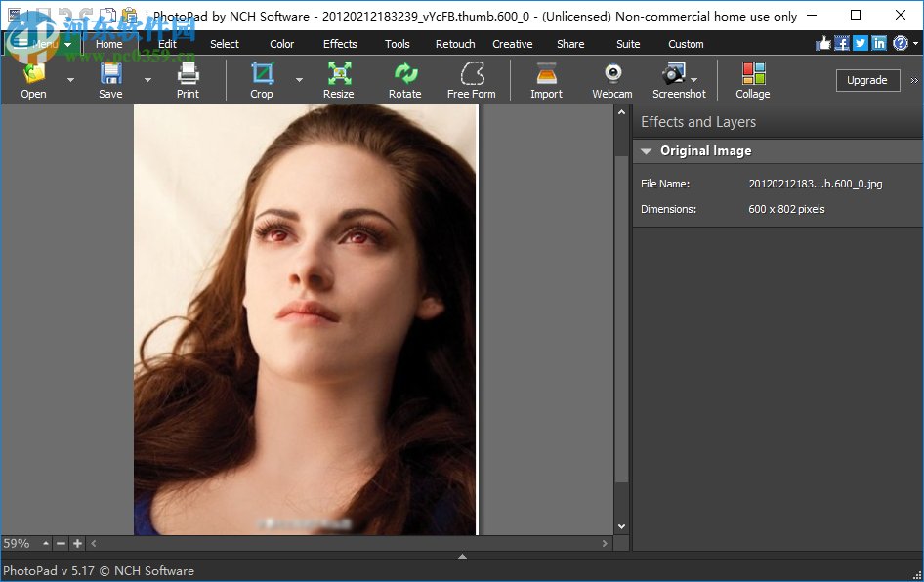Image resolution: width=924 pixels, height=582 pixels.
Task: Switch to the Color tab
Action: [x=282, y=44]
